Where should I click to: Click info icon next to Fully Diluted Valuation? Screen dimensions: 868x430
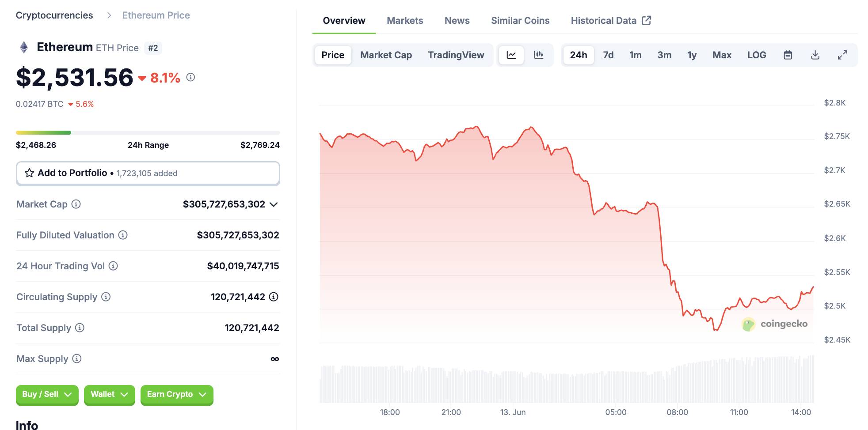click(x=123, y=235)
